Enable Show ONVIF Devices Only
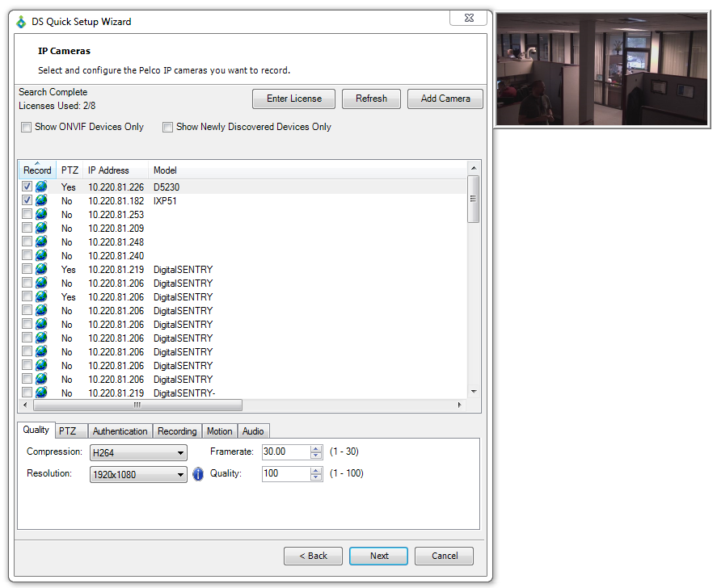The image size is (717, 588). click(26, 127)
